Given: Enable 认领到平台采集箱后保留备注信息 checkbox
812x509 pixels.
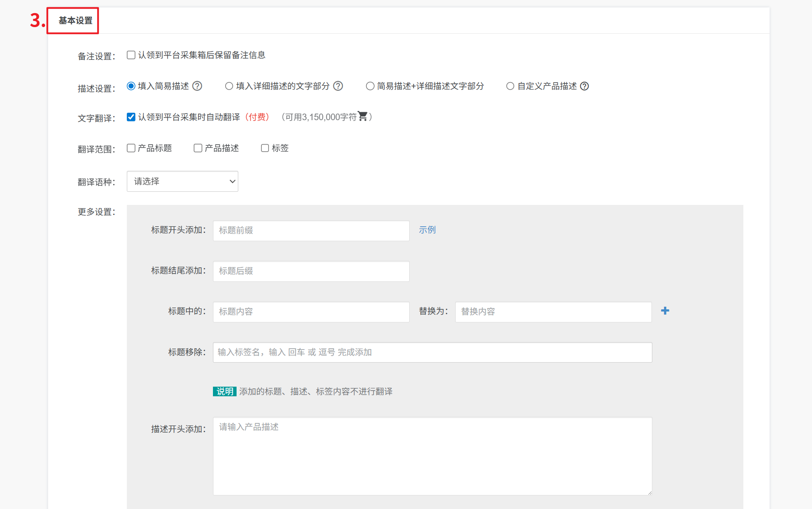Looking at the screenshot, I should [131, 55].
